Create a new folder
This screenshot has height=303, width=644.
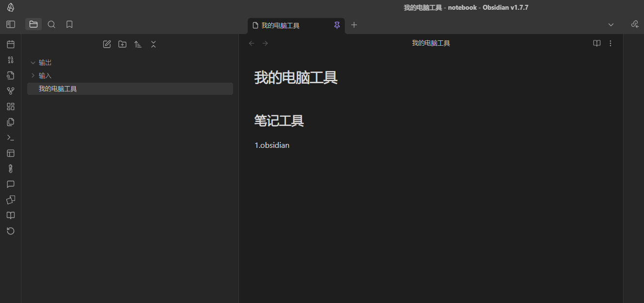point(122,44)
